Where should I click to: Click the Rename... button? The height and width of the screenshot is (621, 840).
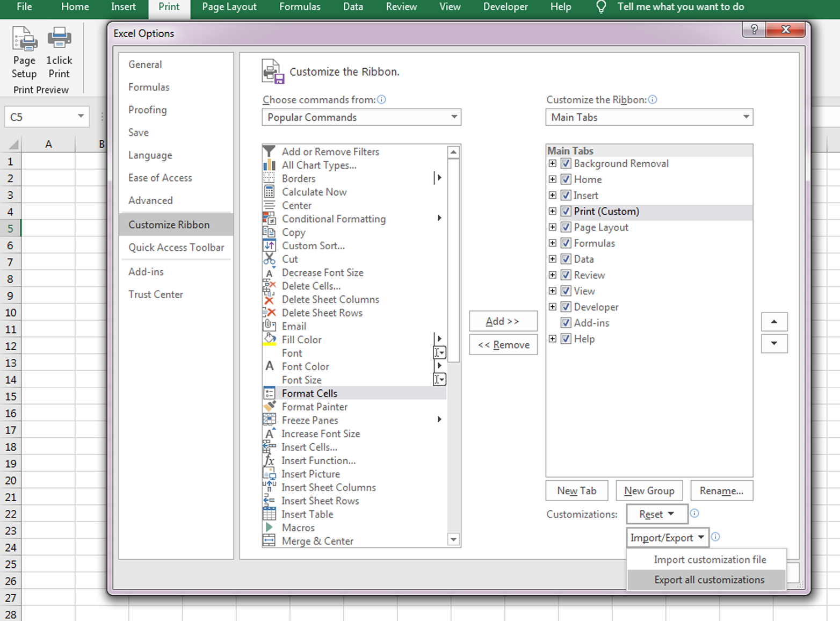tap(722, 490)
